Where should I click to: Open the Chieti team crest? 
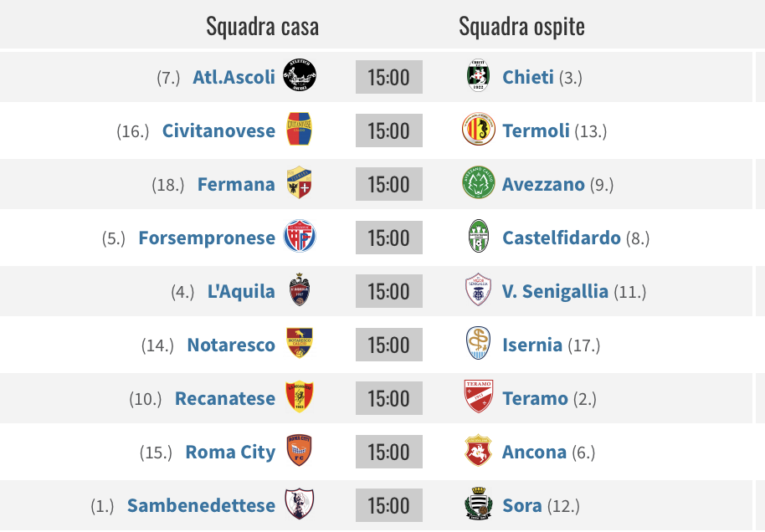pyautogui.click(x=478, y=75)
